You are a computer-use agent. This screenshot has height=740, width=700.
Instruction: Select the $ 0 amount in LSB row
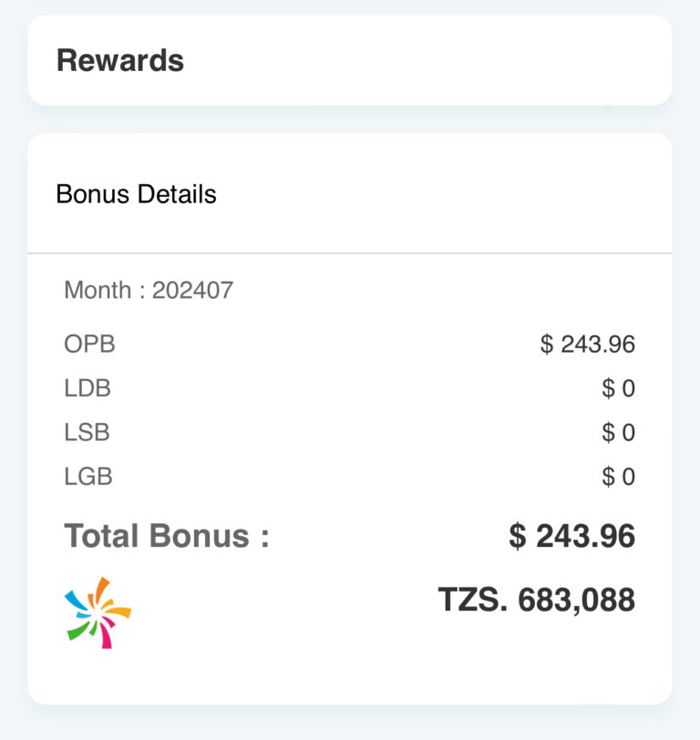(x=618, y=432)
